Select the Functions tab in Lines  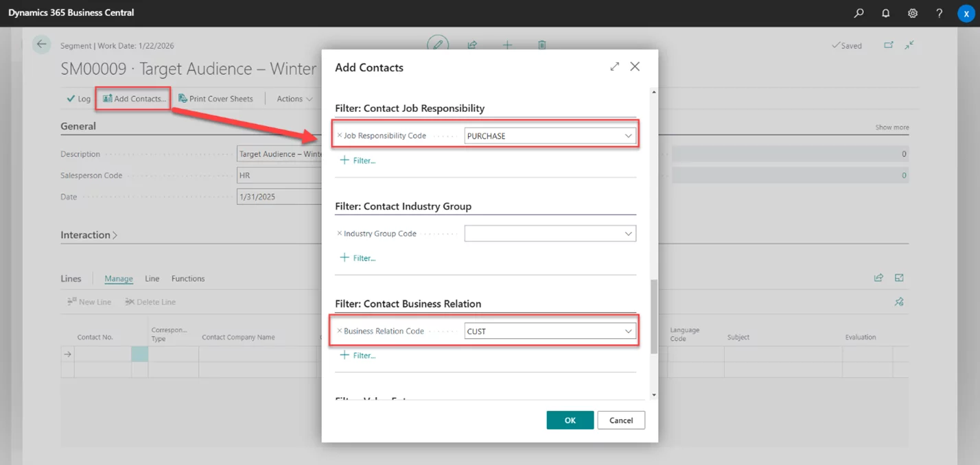pos(188,278)
